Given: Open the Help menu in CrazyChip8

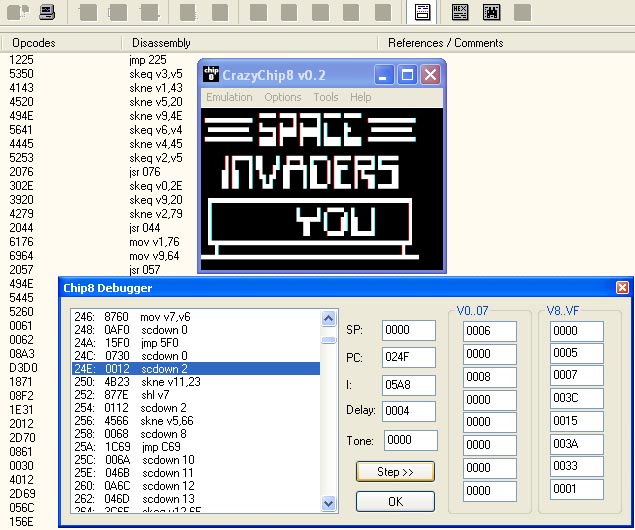Looking at the screenshot, I should (360, 97).
